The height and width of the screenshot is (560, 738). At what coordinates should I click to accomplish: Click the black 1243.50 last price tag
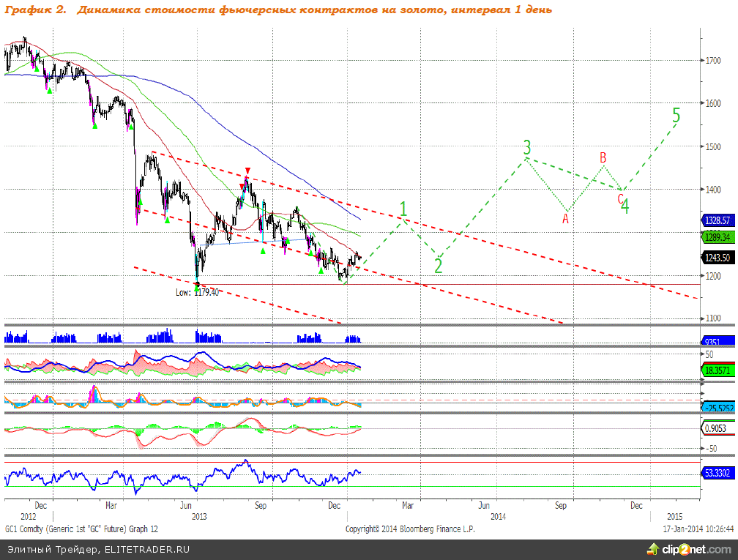(x=717, y=258)
